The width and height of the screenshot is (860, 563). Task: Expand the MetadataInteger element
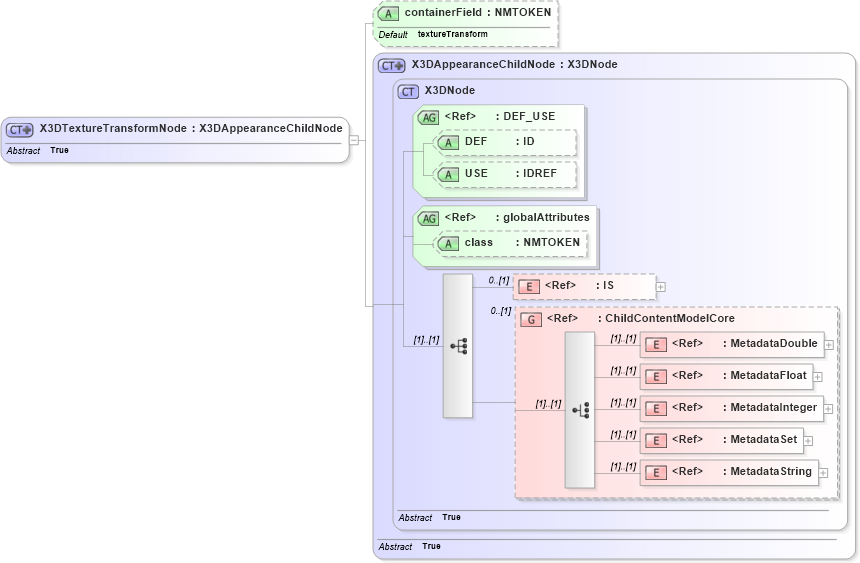pyautogui.click(x=829, y=409)
